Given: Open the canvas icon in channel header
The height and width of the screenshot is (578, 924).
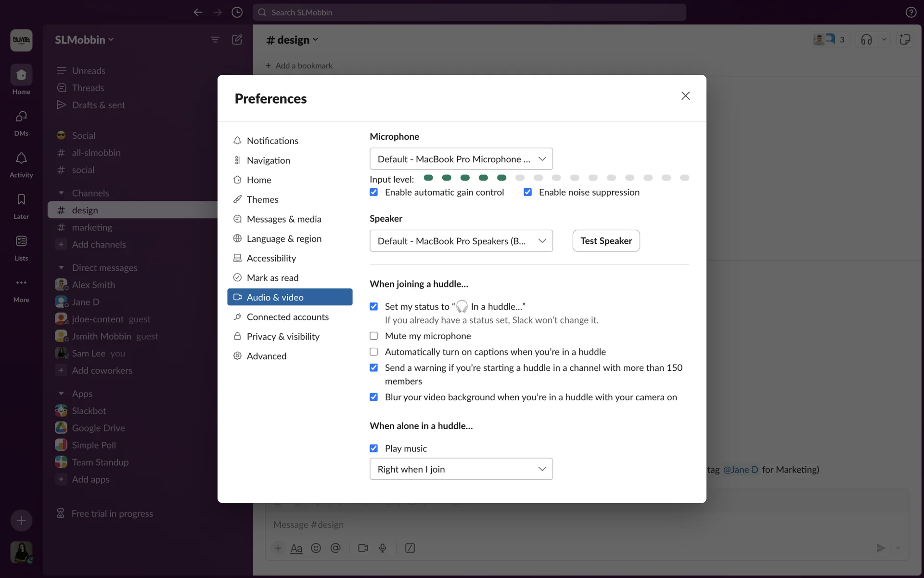Looking at the screenshot, I should tap(905, 40).
